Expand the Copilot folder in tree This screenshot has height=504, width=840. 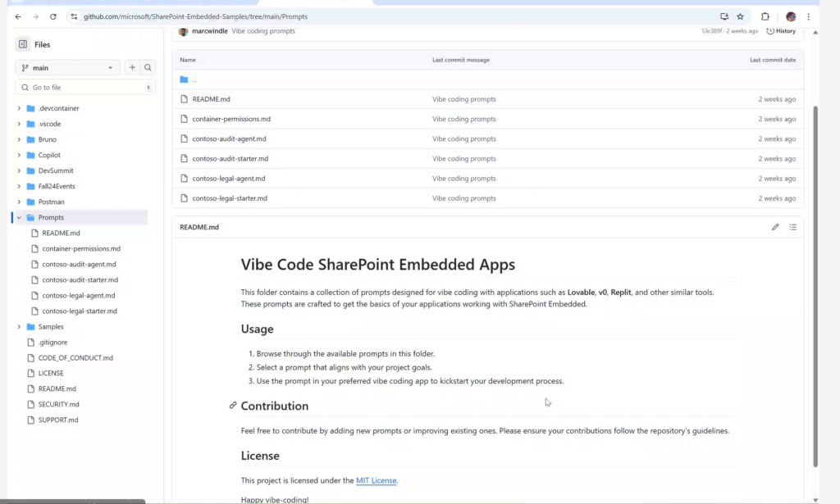coord(20,155)
